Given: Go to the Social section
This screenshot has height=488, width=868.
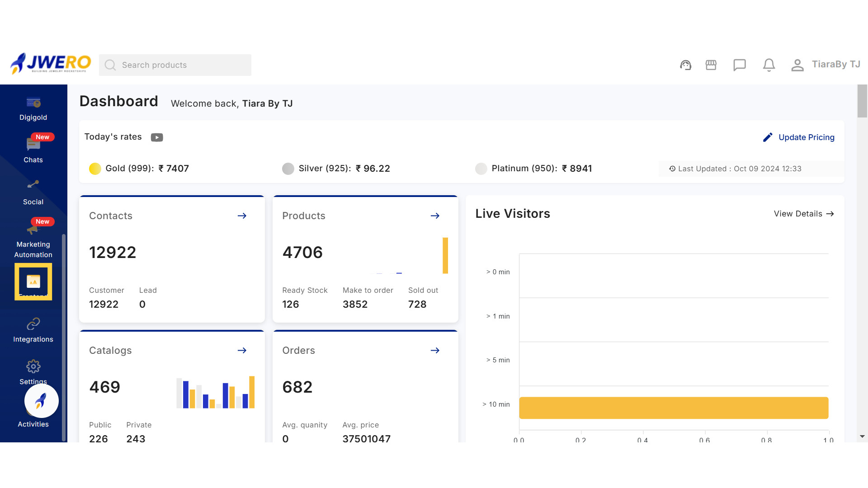Looking at the screenshot, I should click(33, 192).
